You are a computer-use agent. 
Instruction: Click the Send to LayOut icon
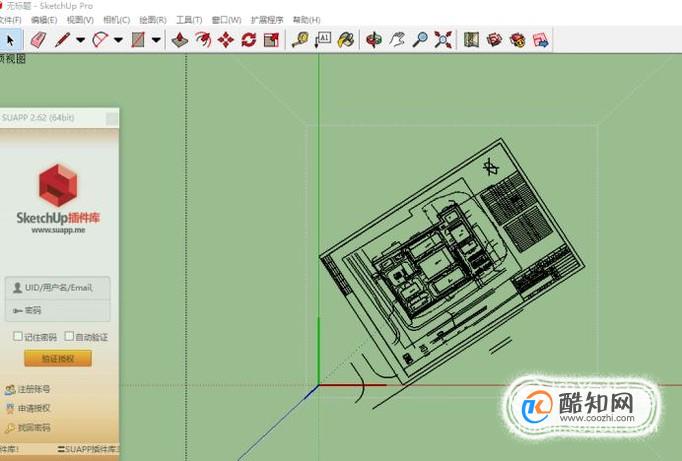[540, 40]
